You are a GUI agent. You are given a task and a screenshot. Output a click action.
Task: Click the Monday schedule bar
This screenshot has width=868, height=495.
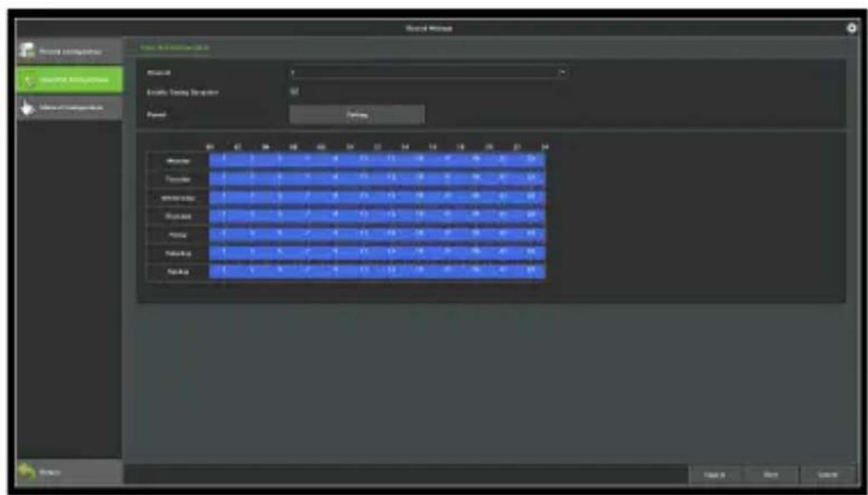click(377, 160)
